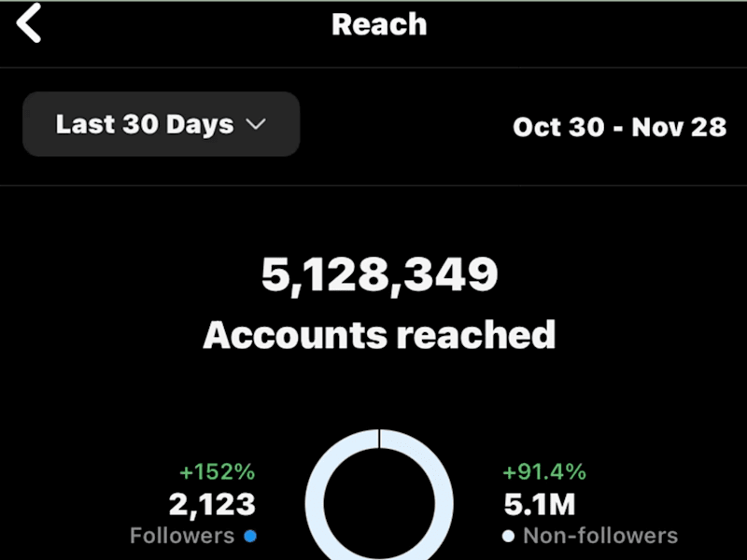Click the white Non-followers legend dot
Image resolution: width=747 pixels, height=560 pixels.
tap(508, 536)
